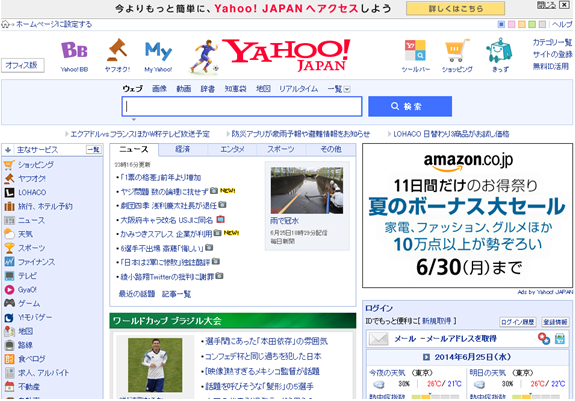The width and height of the screenshot is (575, 401).
Task: Open the amazon.co.jp summer sale banner
Action: coord(468,216)
